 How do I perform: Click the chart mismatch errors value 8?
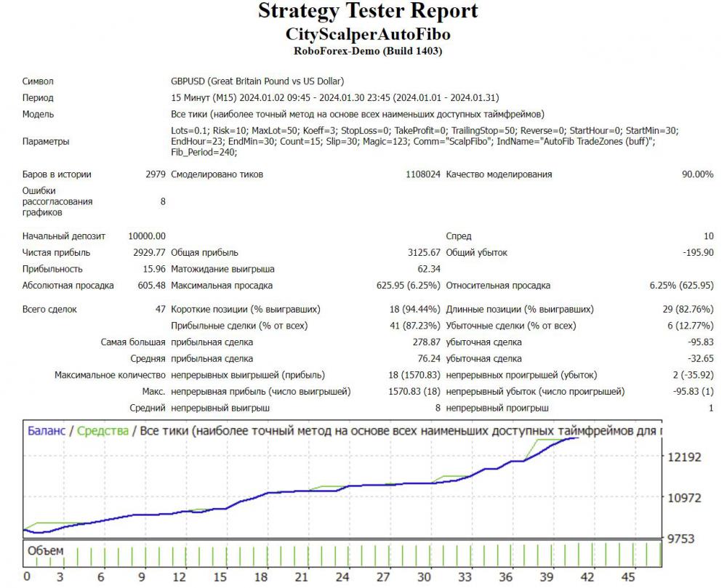click(x=163, y=201)
